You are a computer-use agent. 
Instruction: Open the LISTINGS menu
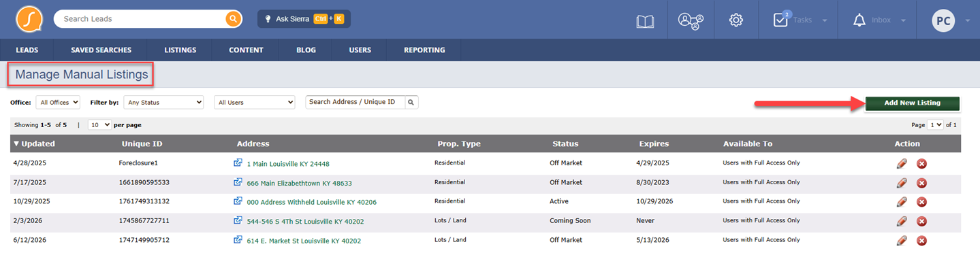click(180, 50)
